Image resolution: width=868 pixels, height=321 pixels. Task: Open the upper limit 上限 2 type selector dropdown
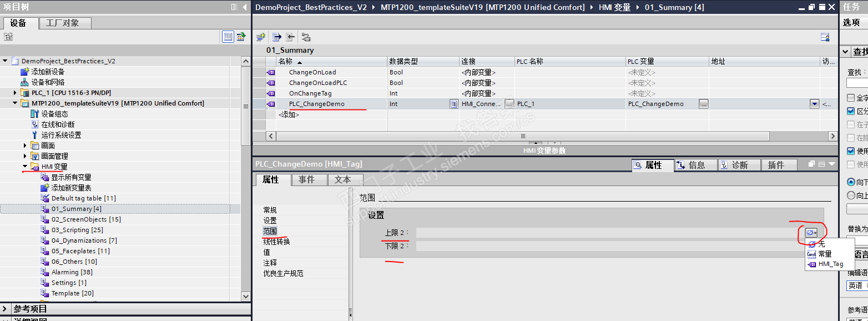click(811, 233)
